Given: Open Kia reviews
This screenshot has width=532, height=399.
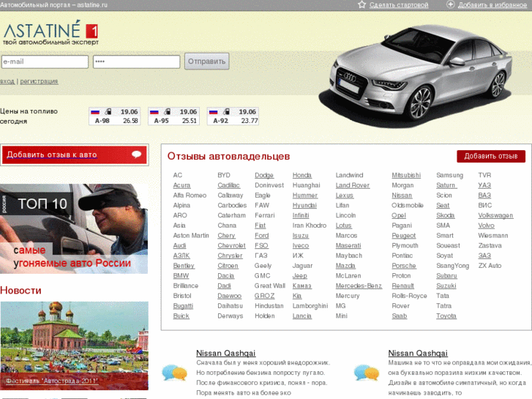Looking at the screenshot, I should pos(297,296).
